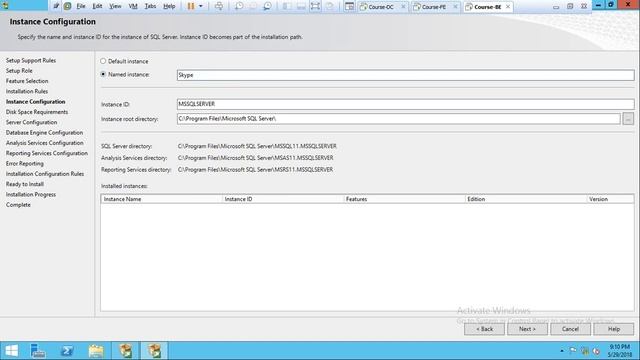Open the VM menu

(x=133, y=6)
